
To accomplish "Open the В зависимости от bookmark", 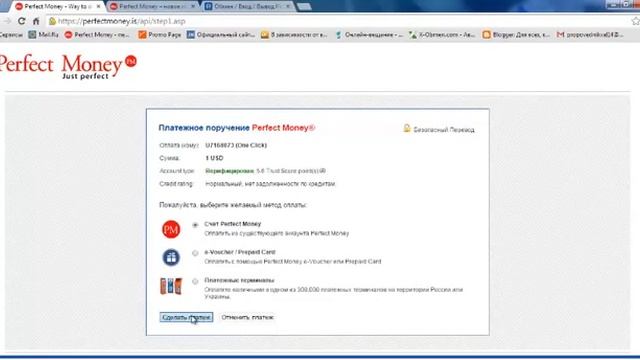I will [294, 35].
